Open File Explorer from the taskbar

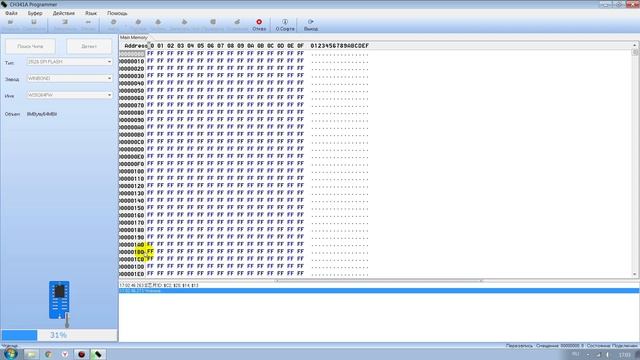coord(31,354)
